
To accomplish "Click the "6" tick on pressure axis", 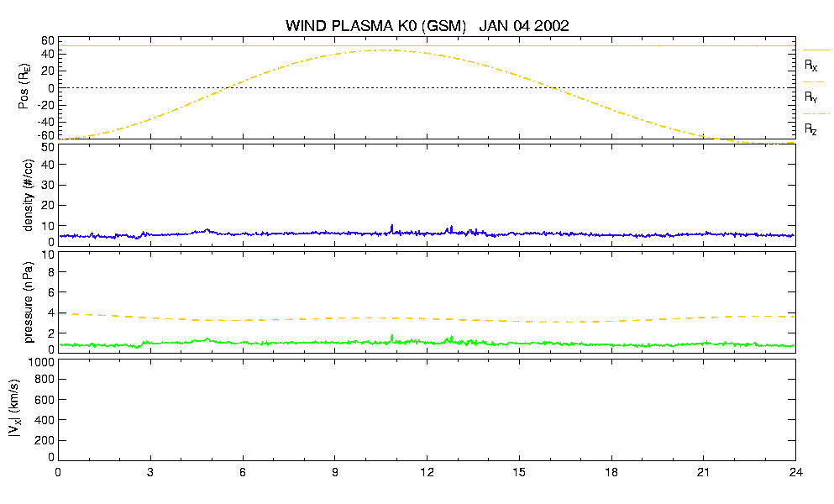I will pyautogui.click(x=51, y=292).
